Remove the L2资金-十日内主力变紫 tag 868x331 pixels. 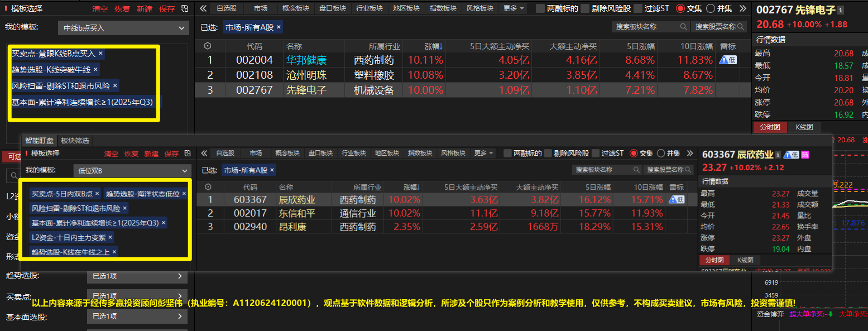pyautogui.click(x=111, y=237)
